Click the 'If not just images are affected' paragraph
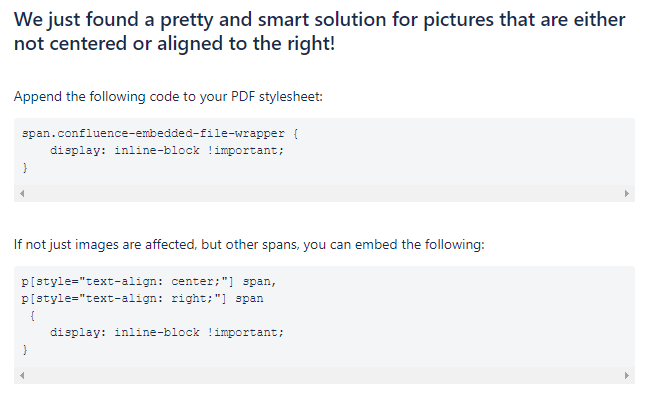 pyautogui.click(x=249, y=245)
